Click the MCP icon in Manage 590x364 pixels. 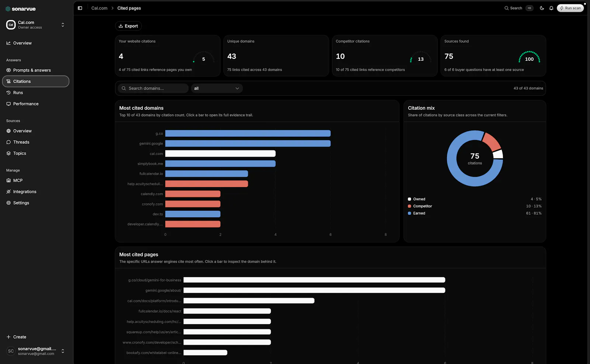point(8,181)
